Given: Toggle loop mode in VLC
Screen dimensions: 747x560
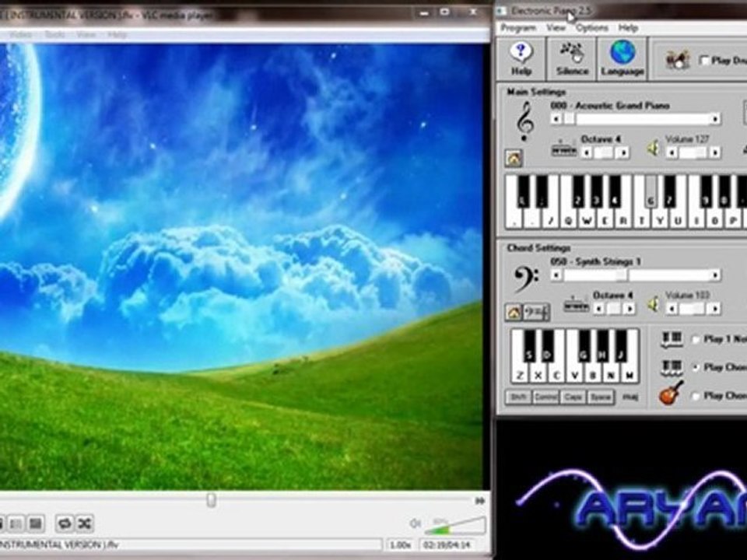Looking at the screenshot, I should click(65, 523).
